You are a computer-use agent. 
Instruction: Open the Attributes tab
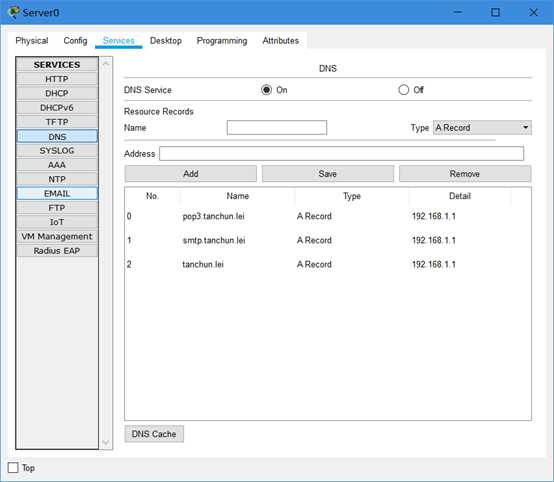click(x=281, y=41)
